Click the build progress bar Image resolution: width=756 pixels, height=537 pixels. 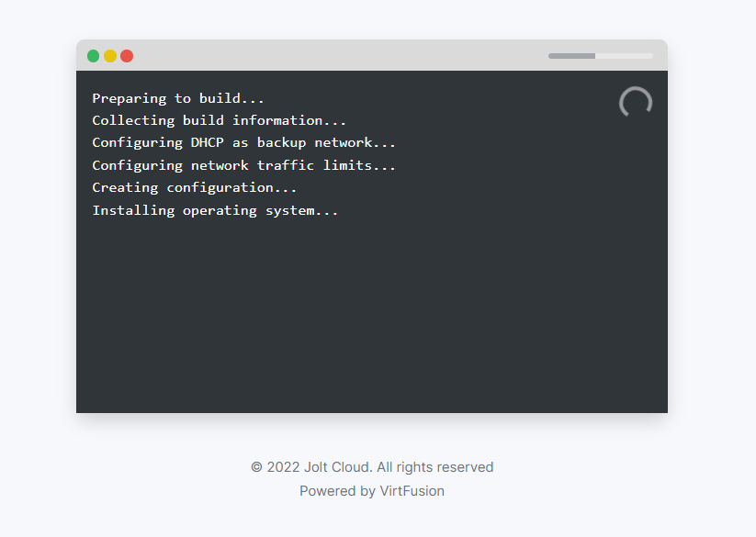pos(600,56)
